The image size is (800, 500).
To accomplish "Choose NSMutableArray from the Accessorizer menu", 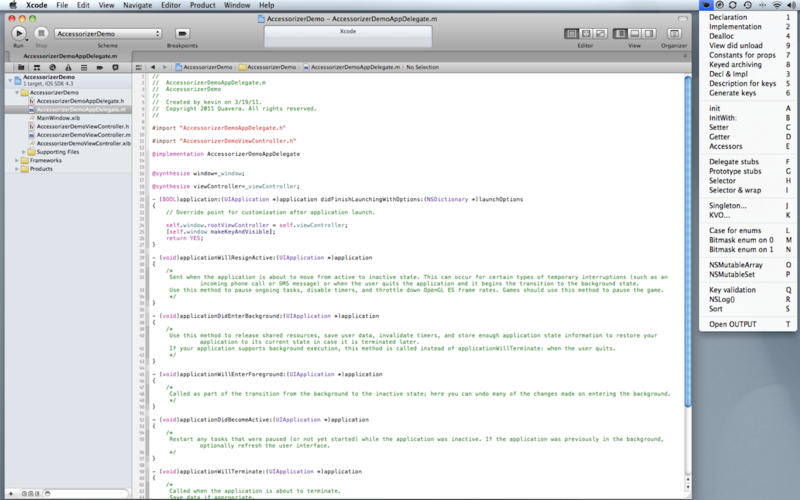I will coord(748,265).
